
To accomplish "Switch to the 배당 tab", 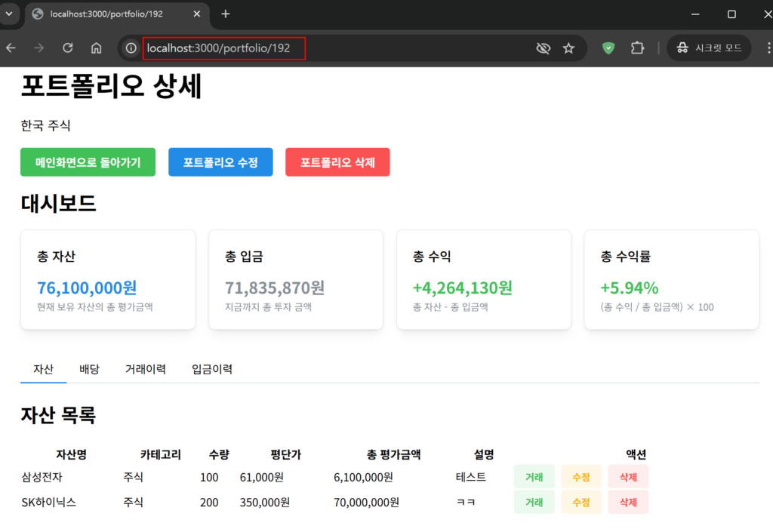I will point(89,369).
